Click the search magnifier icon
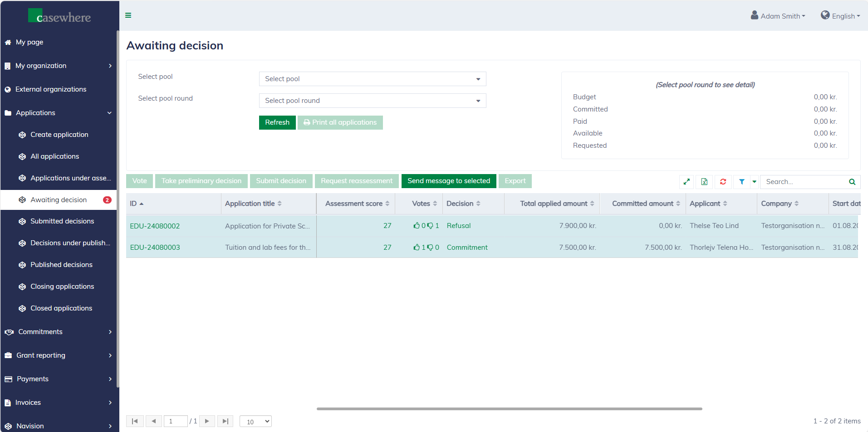Image resolution: width=868 pixels, height=432 pixels. [x=852, y=182]
